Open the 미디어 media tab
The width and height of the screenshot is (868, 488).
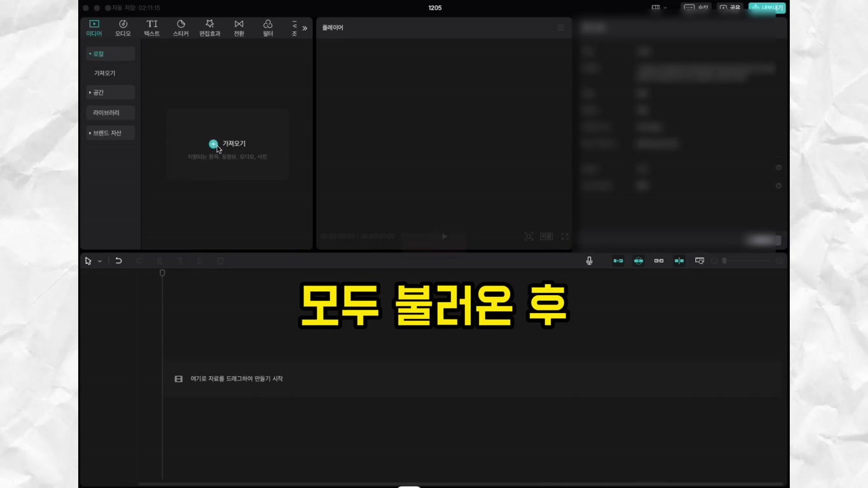[x=94, y=28]
